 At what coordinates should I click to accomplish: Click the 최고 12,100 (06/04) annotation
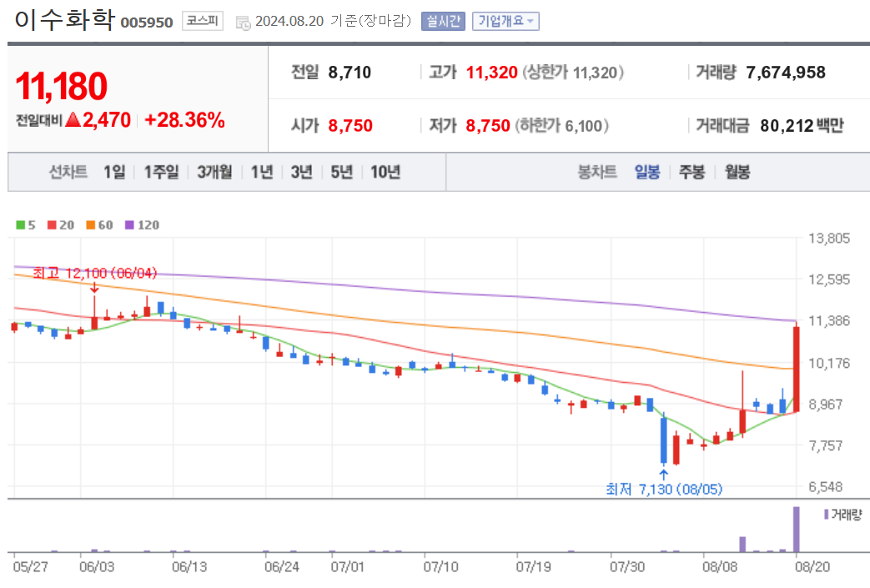coord(94,273)
